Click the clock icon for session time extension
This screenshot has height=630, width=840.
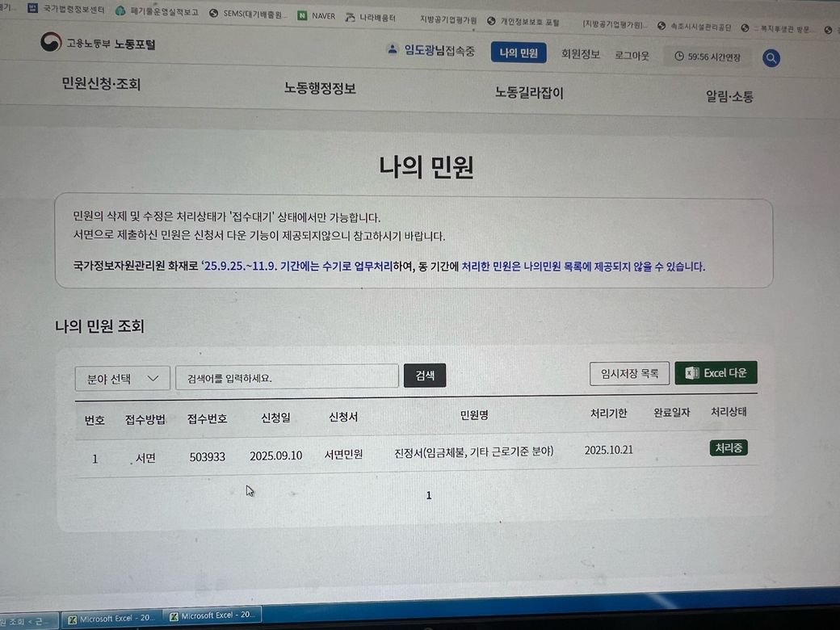678,57
